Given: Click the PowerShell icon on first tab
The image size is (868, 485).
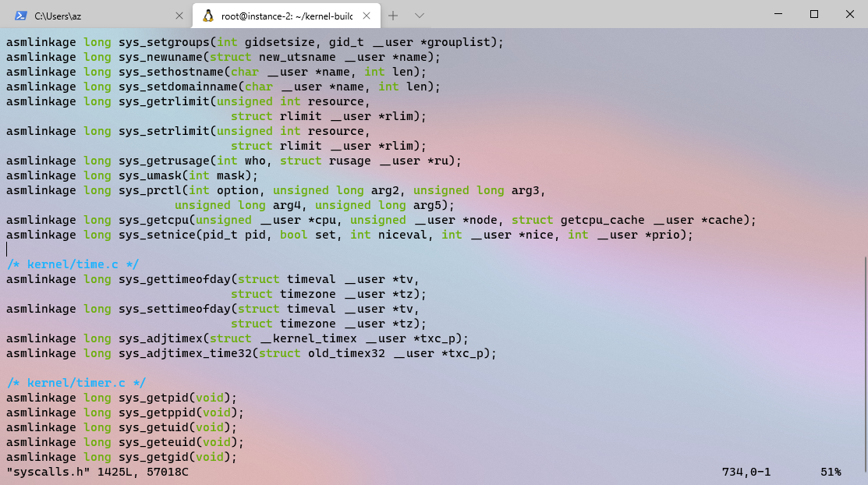Looking at the screenshot, I should coord(21,16).
